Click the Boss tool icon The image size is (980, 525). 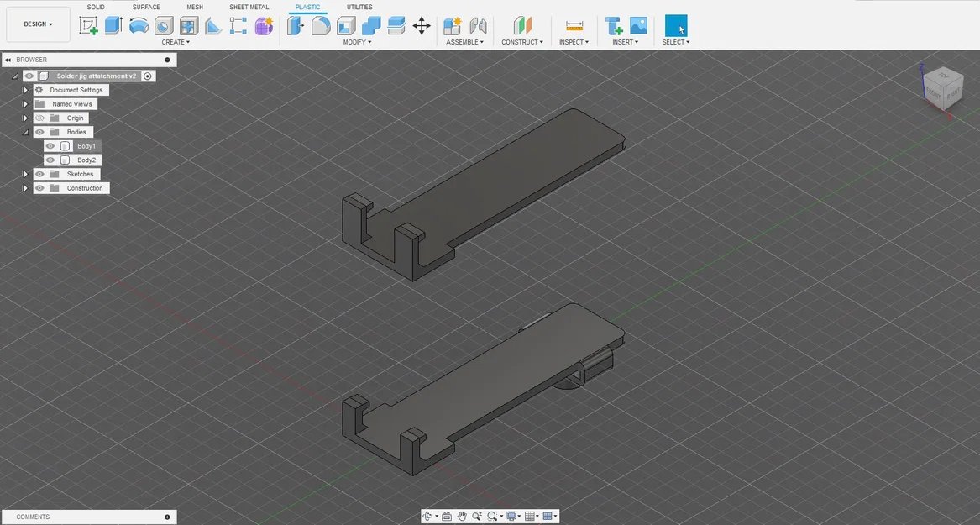point(164,26)
